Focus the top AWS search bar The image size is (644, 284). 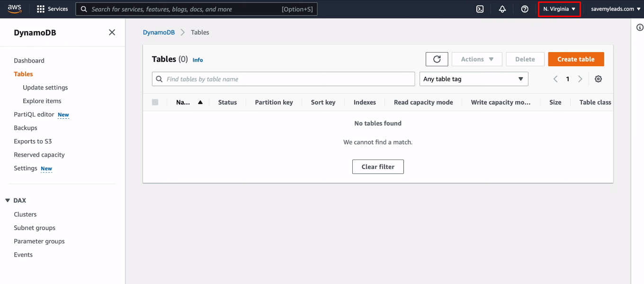[197, 9]
